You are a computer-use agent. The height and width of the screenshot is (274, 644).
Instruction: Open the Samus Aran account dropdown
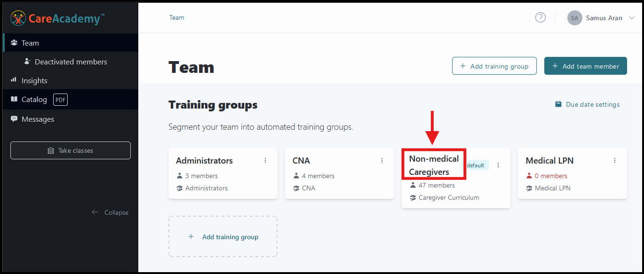[x=602, y=17]
